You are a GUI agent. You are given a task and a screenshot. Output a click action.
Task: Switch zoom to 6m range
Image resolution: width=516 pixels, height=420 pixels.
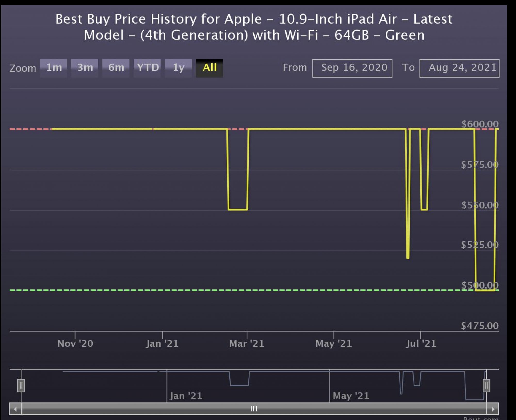(116, 68)
